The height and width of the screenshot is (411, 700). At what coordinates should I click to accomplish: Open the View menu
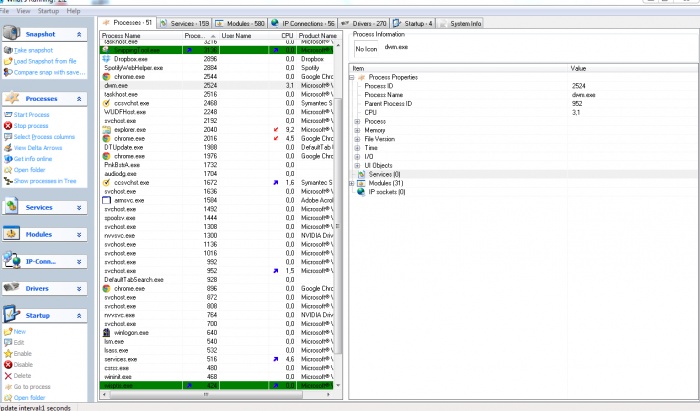coord(23,11)
